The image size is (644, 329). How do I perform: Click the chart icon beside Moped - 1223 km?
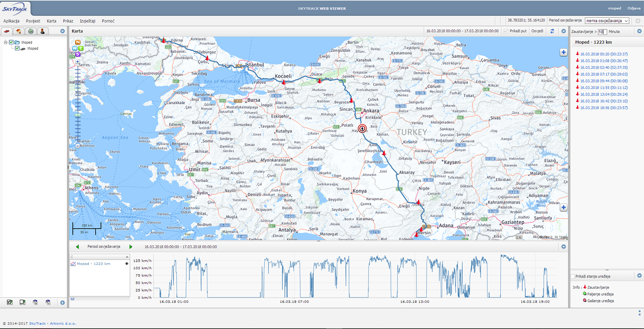(x=73, y=264)
